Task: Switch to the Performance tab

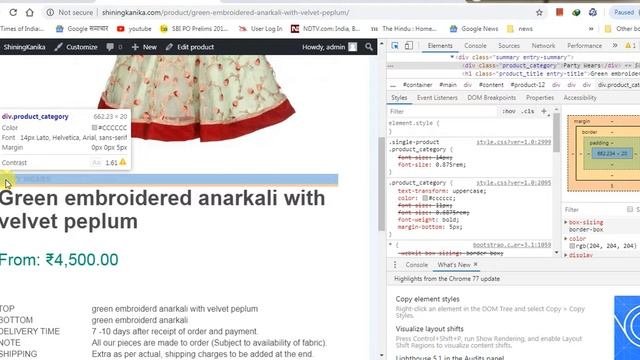Action: [584, 46]
